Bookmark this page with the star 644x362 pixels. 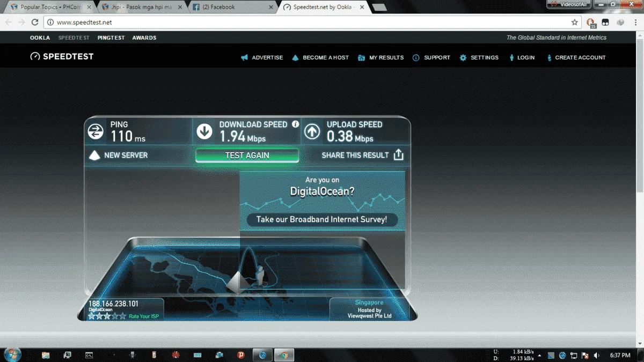(575, 23)
